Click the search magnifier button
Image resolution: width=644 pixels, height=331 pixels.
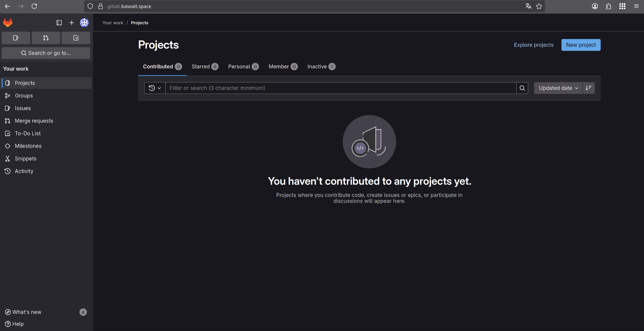[x=522, y=88]
